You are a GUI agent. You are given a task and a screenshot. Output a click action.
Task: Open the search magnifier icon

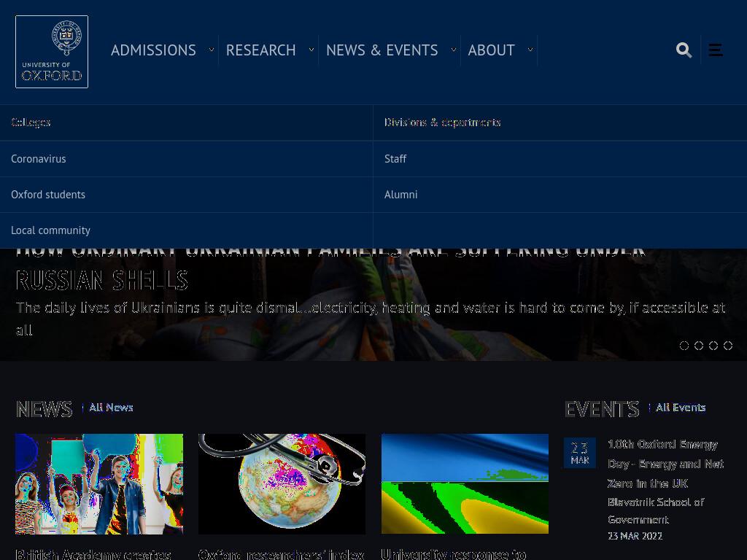click(x=684, y=50)
